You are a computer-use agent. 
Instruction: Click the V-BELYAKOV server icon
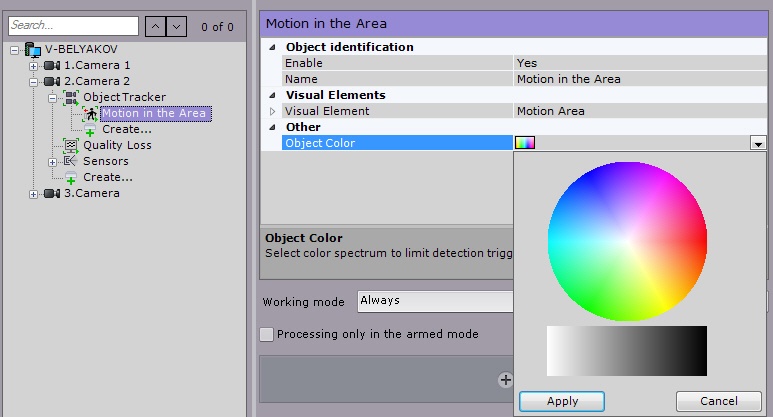click(33, 49)
